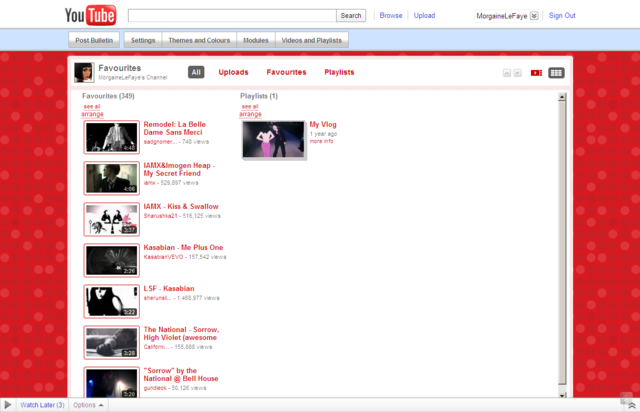This screenshot has width=640, height=412.
Task: Go to the Browse page
Action: click(391, 16)
